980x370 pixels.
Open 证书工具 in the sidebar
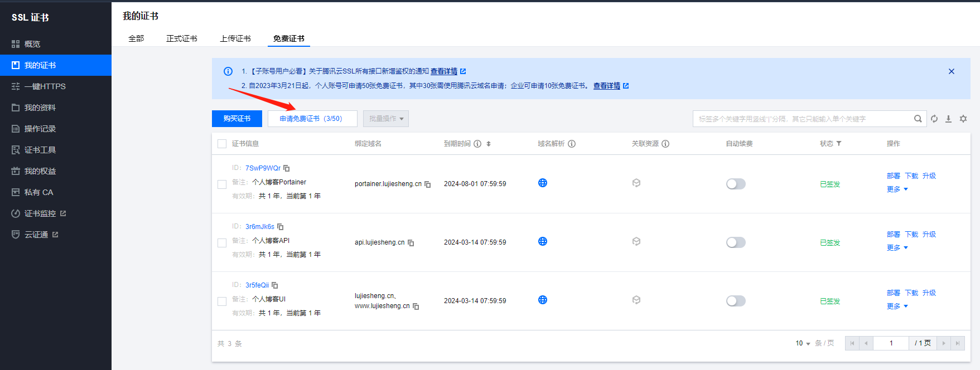point(56,150)
